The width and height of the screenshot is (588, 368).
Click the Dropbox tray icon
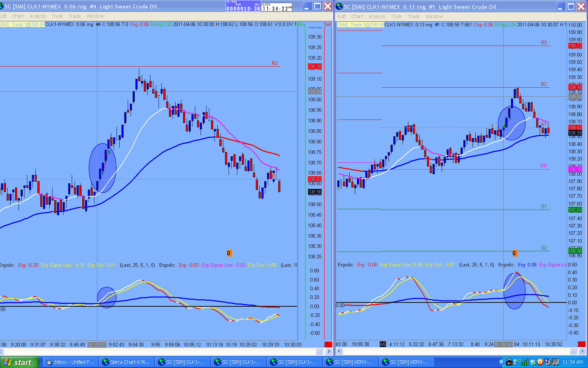[533, 362]
